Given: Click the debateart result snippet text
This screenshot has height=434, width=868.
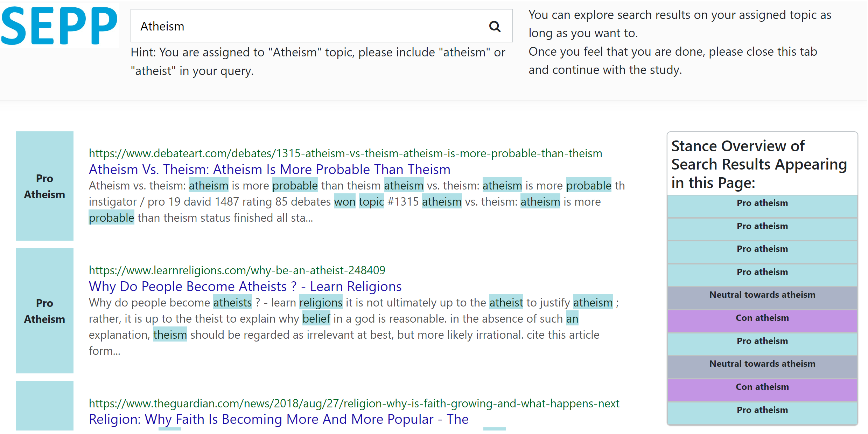Looking at the screenshot, I should coord(357,202).
